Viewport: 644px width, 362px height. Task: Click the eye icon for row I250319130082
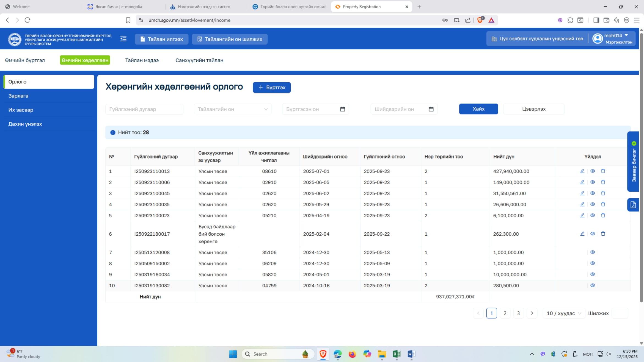click(593, 285)
